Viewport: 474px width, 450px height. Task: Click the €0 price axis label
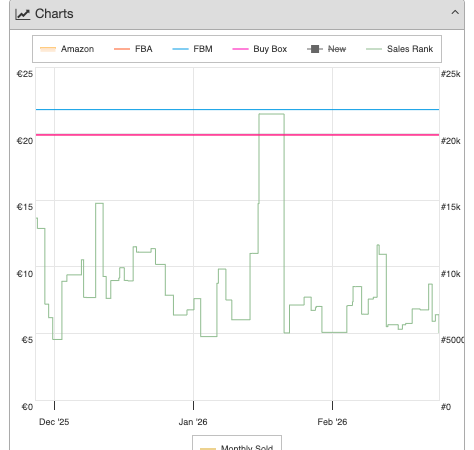click(27, 407)
